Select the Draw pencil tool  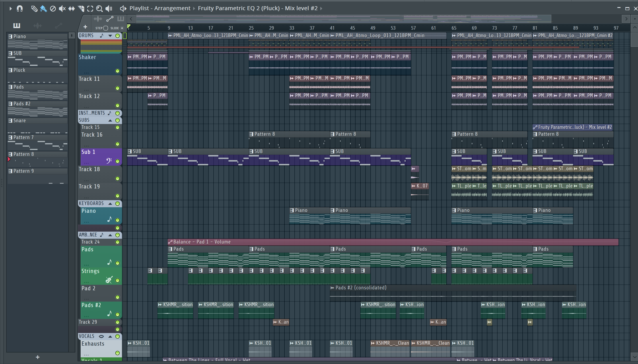point(34,8)
